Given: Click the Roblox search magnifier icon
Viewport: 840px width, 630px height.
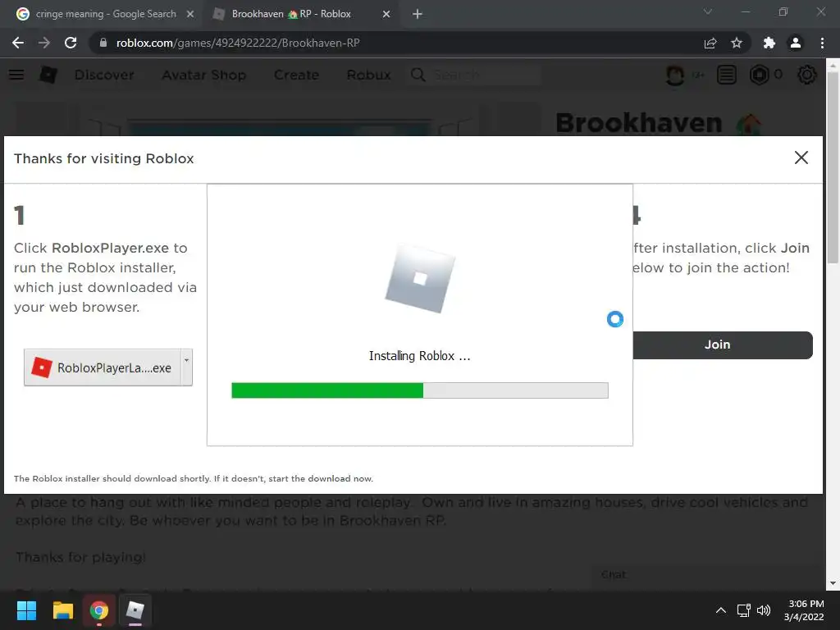Looking at the screenshot, I should (418, 75).
